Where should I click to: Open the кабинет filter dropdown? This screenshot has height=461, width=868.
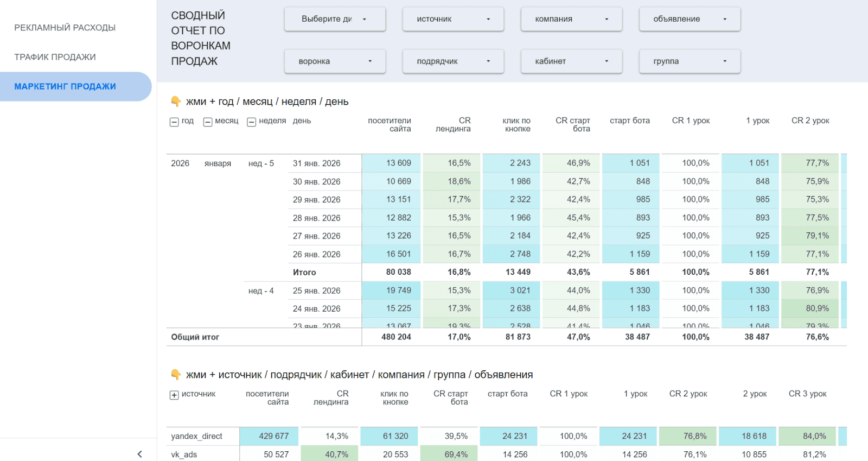571,61
